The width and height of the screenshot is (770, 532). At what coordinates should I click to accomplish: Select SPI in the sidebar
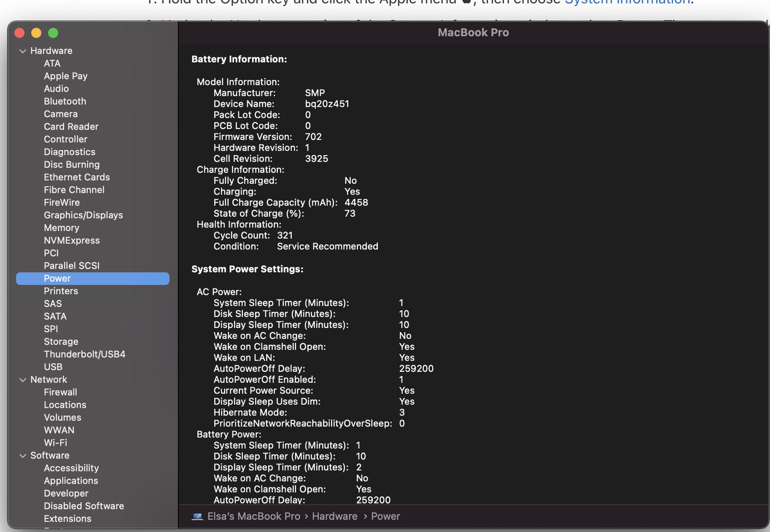[51, 329]
